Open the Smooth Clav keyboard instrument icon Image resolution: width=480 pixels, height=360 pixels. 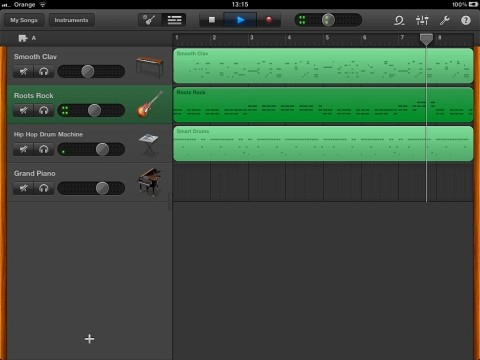150,66
